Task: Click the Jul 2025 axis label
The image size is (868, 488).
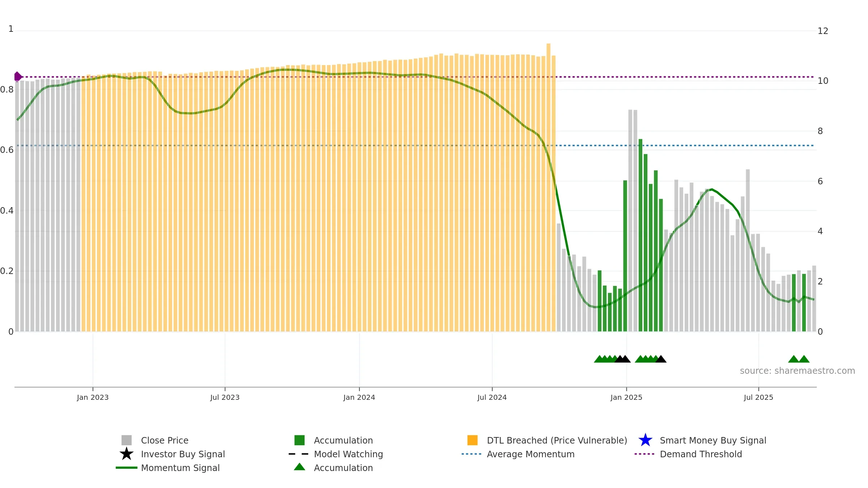Action: coord(758,397)
